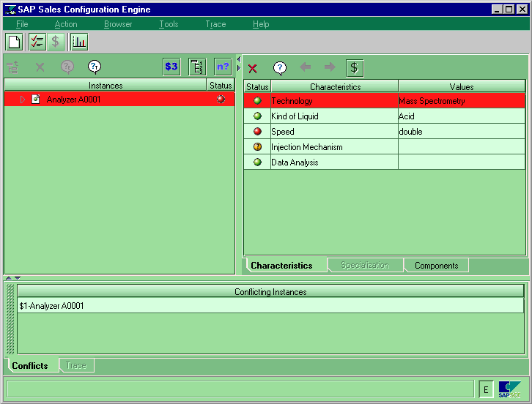Switch to the Components tab
532x404 pixels.
pos(436,266)
